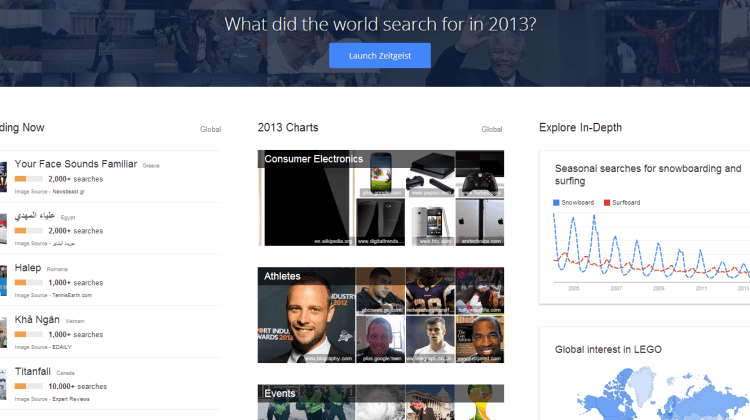750x420 pixels.
Task: Select the HTC phone image thumbnail
Action: tap(430, 222)
